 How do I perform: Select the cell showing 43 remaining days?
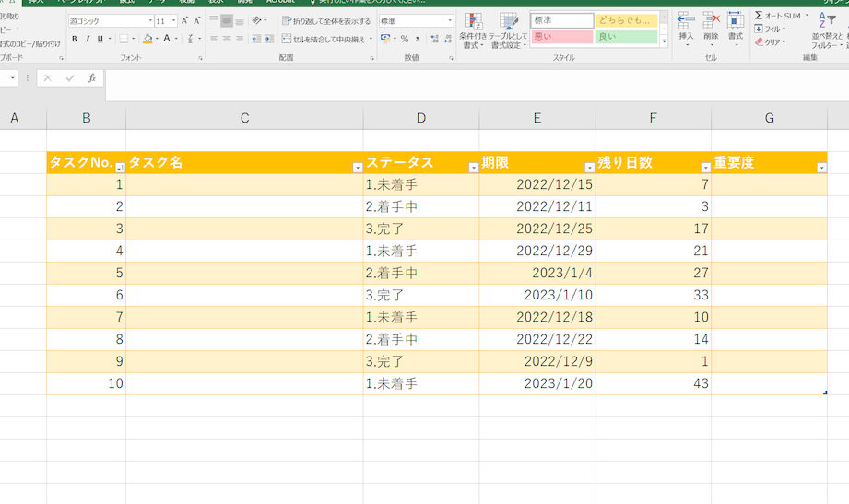(653, 383)
